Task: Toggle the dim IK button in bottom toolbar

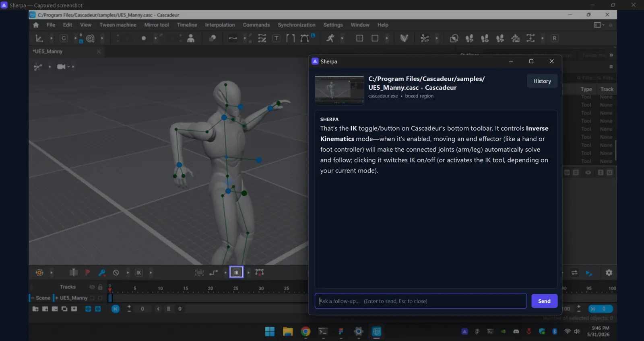Action: pos(138,273)
